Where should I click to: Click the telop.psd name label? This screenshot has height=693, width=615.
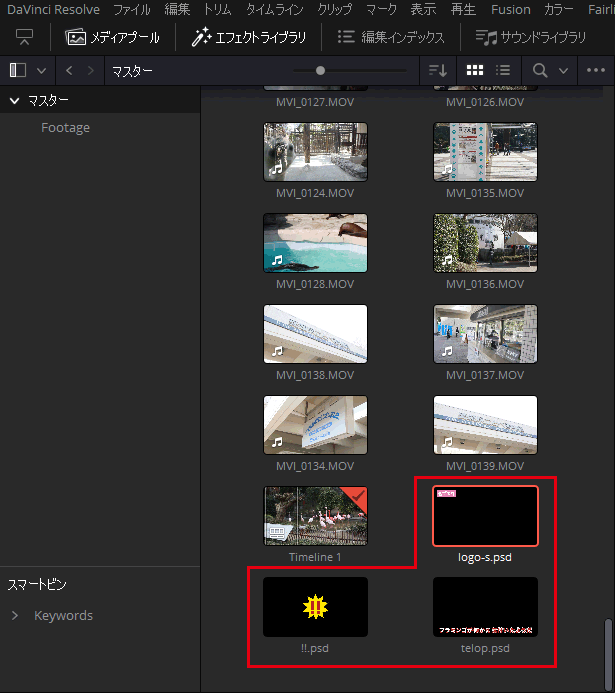point(485,648)
